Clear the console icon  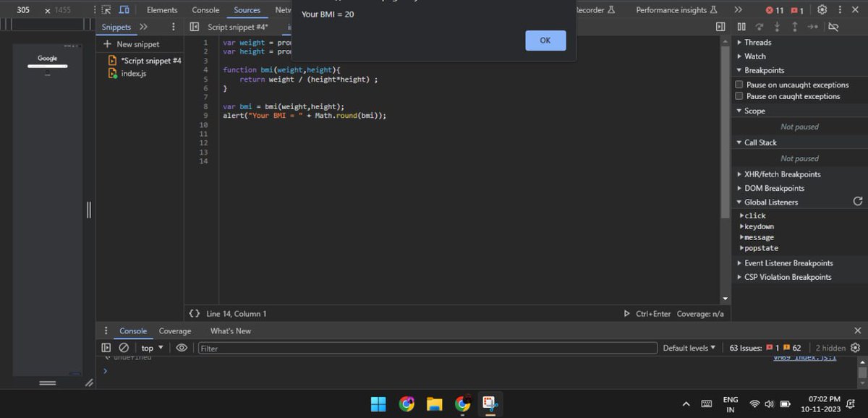[x=124, y=348]
